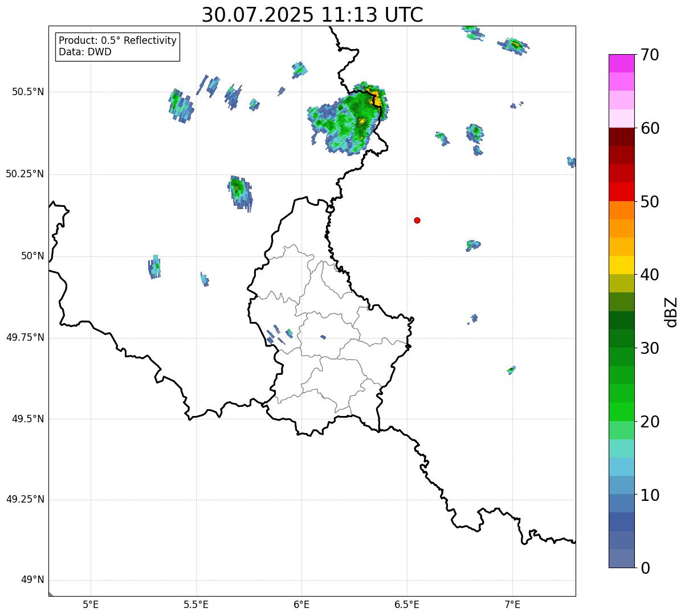Click the 49.25°N latitude label
Viewport: 685px width, 616px height.
click(x=25, y=499)
